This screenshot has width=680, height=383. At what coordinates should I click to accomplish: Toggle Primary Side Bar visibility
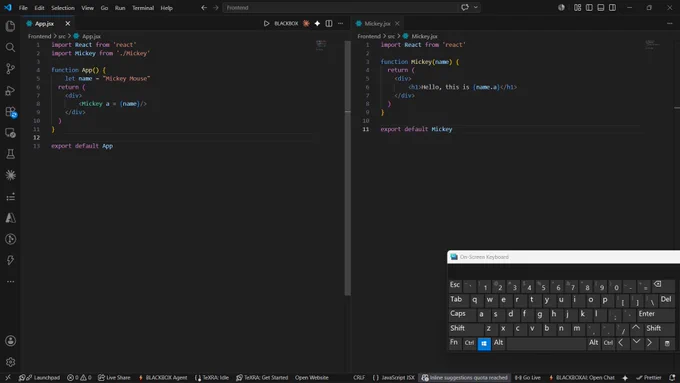(x=589, y=7)
